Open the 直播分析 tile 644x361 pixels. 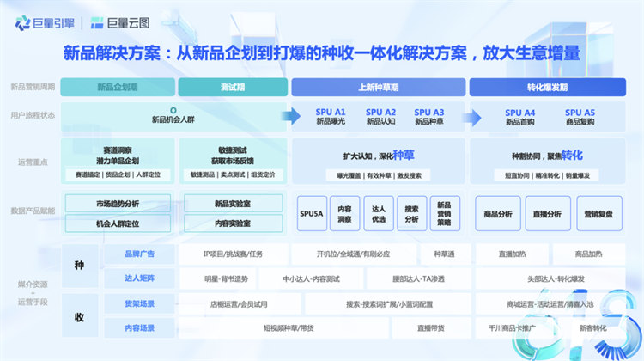point(548,213)
